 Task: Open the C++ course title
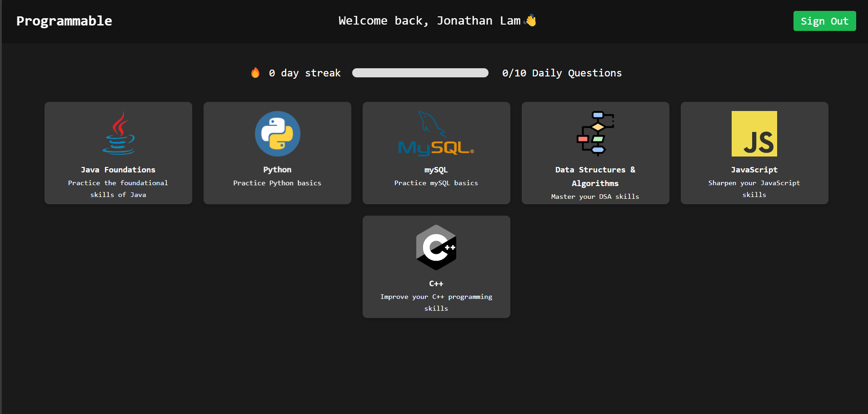pos(436,283)
